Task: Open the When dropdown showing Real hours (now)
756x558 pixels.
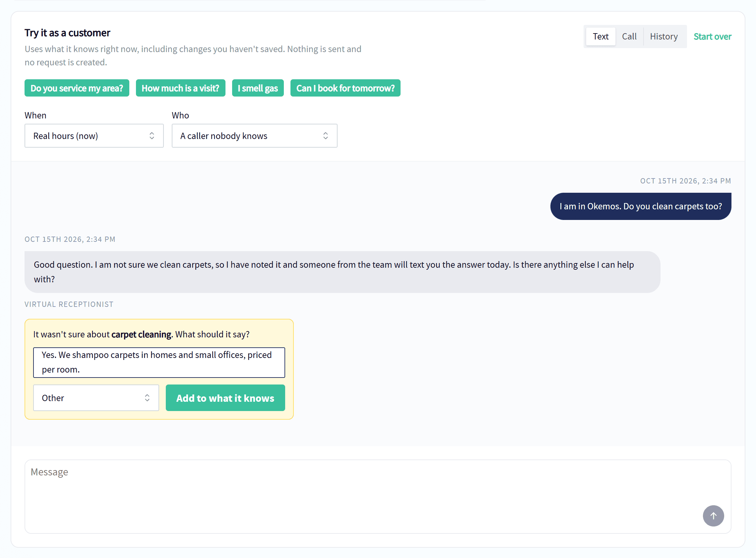Action: pos(94,136)
